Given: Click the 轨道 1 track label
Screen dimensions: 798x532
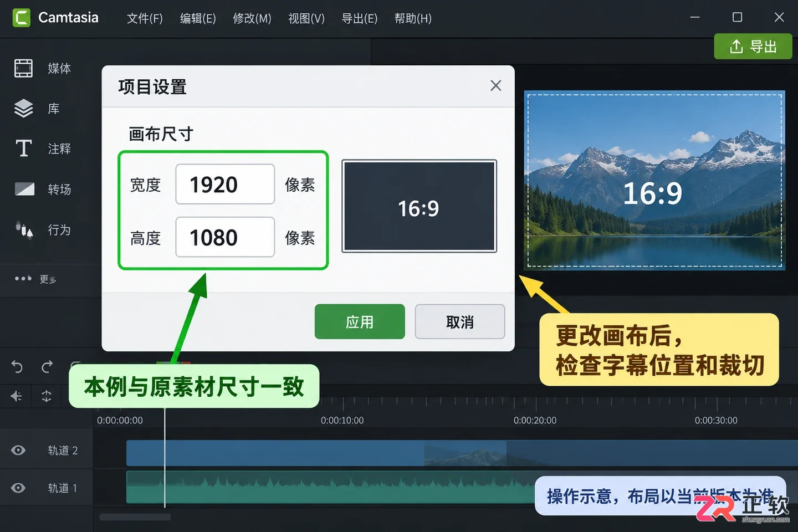Looking at the screenshot, I should pos(63,488).
